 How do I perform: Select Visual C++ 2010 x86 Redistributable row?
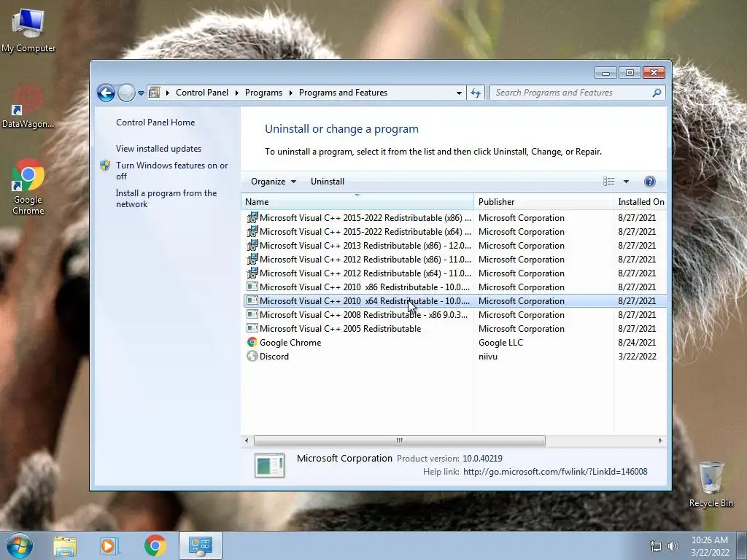pos(454,287)
